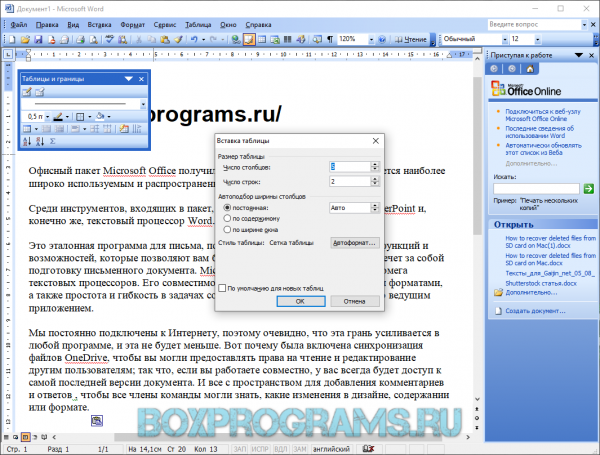Click the green search arrow in task pane
Image resolution: width=600 pixels, height=455 pixels.
(589, 188)
